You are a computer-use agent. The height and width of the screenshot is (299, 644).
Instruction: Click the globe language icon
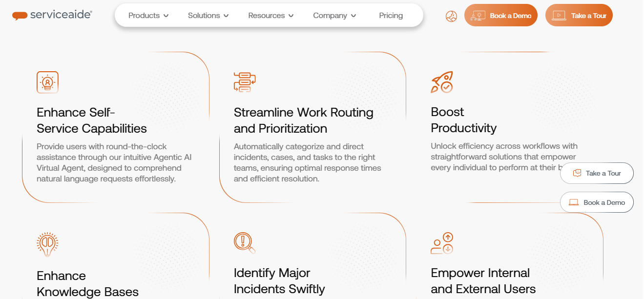(x=451, y=16)
